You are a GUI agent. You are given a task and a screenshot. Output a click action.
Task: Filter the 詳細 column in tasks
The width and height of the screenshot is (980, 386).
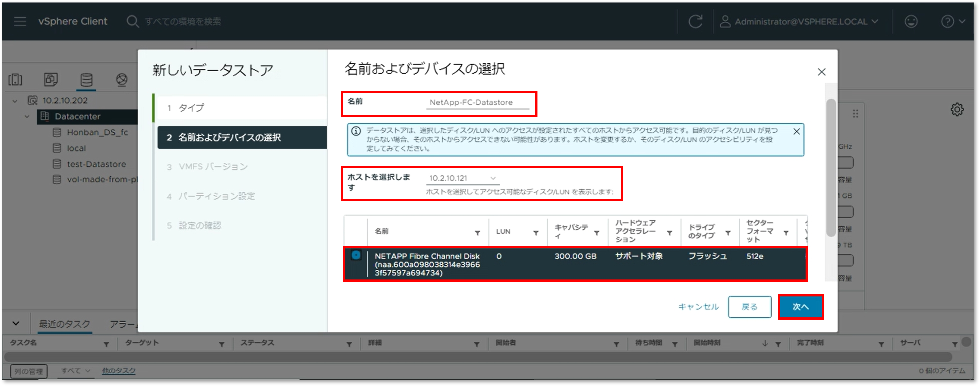pos(476,344)
